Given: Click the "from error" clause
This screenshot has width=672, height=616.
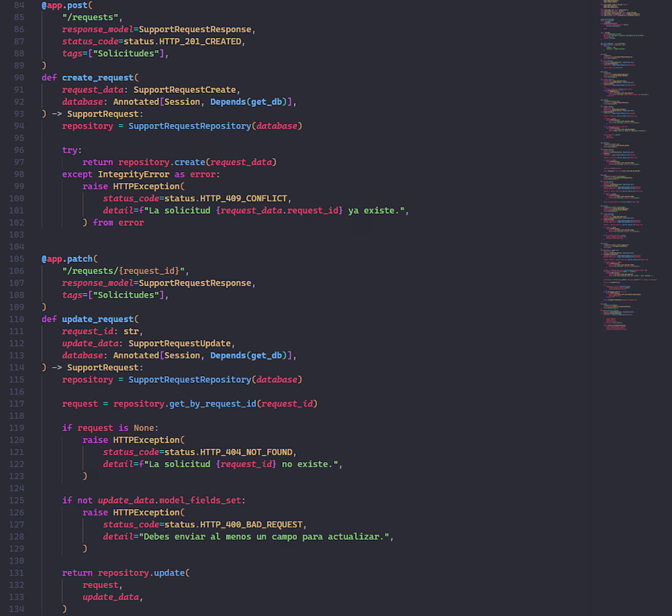Looking at the screenshot, I should point(119,222).
